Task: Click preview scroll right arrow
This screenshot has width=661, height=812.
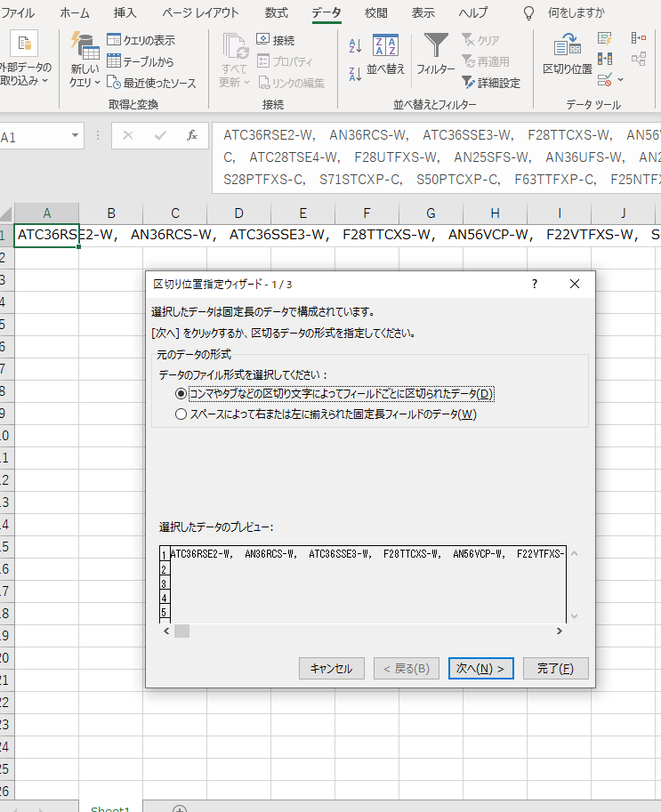Action: [x=560, y=631]
